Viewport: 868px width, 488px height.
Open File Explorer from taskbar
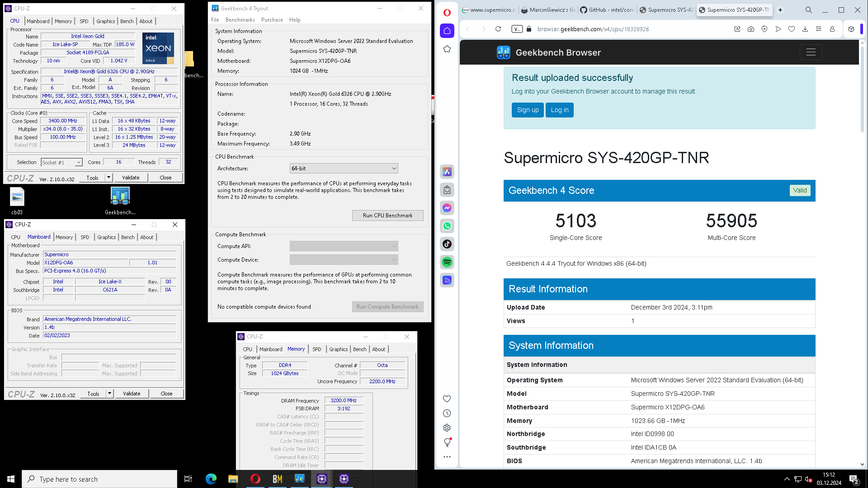tap(233, 479)
